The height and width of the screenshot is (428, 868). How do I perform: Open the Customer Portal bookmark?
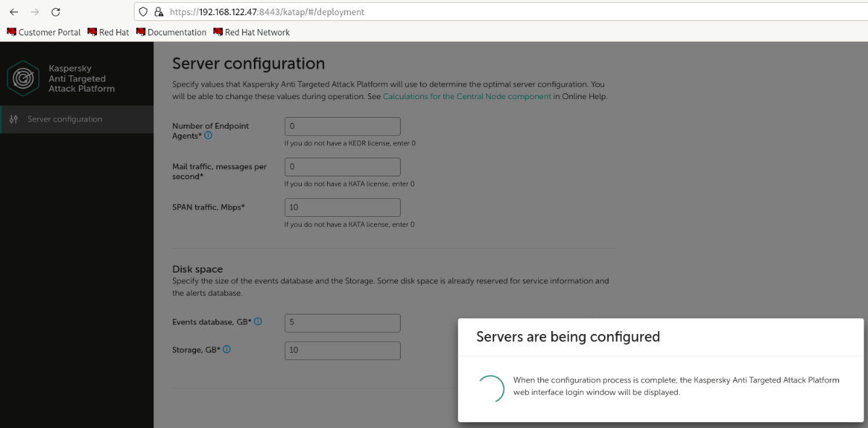click(44, 33)
